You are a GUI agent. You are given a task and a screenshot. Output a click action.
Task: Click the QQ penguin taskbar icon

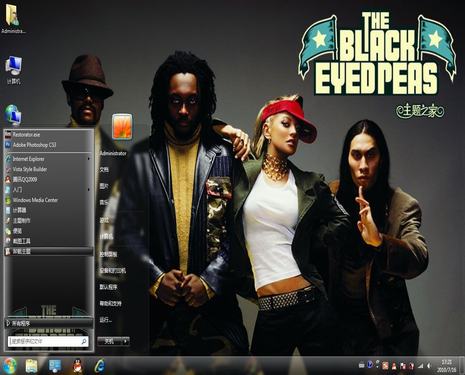coord(78,366)
